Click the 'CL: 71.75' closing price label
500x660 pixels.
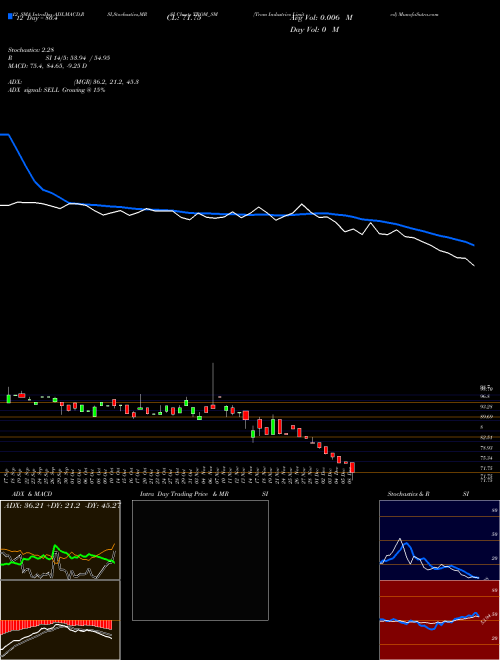184,18
